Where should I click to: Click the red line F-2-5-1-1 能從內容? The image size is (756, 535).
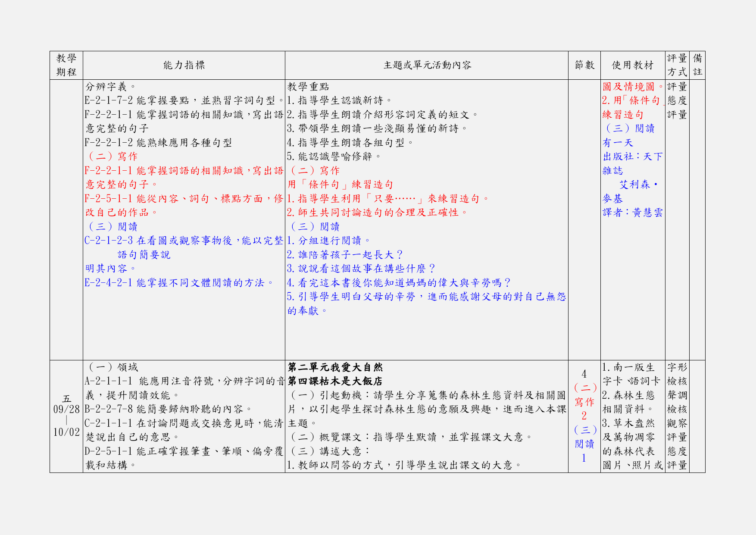point(184,199)
